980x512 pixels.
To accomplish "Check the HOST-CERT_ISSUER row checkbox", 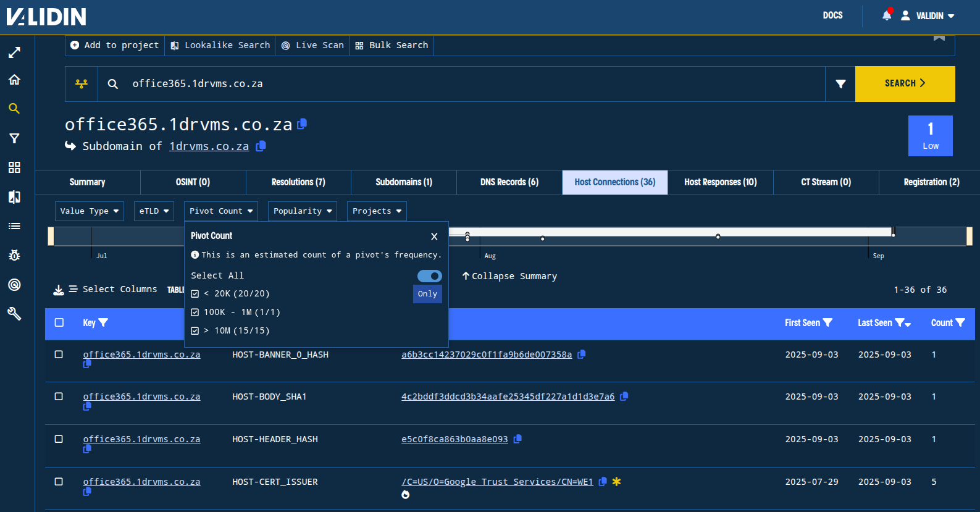I will [59, 482].
